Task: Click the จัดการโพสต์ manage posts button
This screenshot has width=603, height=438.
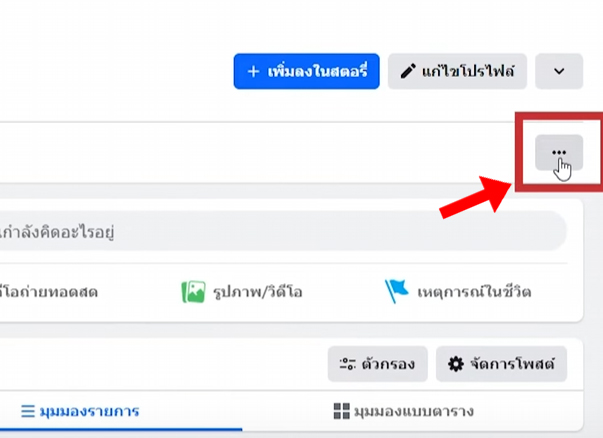Action: click(502, 364)
